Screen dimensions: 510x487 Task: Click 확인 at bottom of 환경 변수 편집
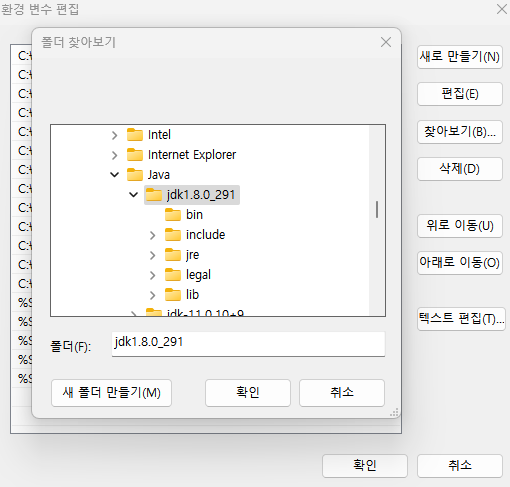[x=365, y=466]
